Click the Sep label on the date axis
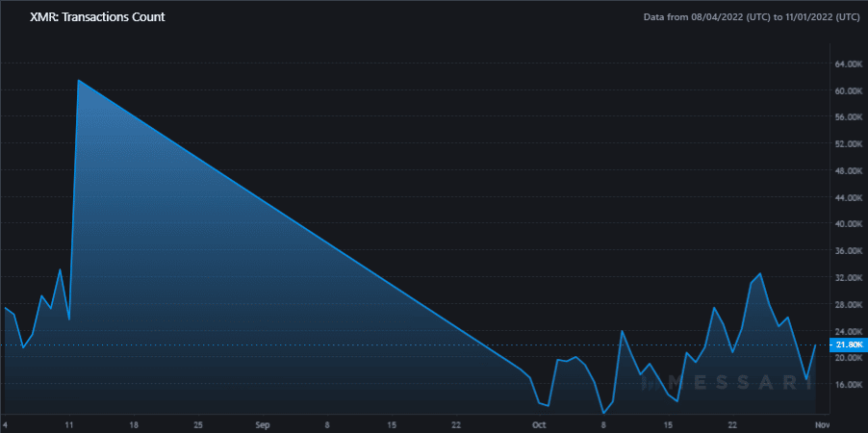Image resolution: width=868 pixels, height=433 pixels. 263,424
